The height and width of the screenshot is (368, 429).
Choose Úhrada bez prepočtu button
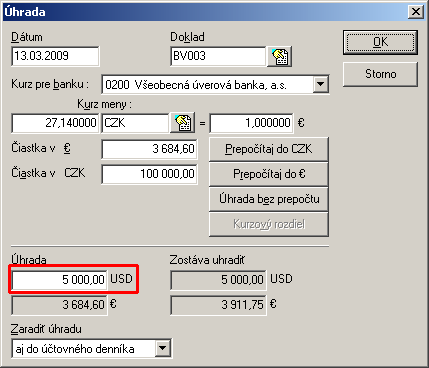point(269,199)
